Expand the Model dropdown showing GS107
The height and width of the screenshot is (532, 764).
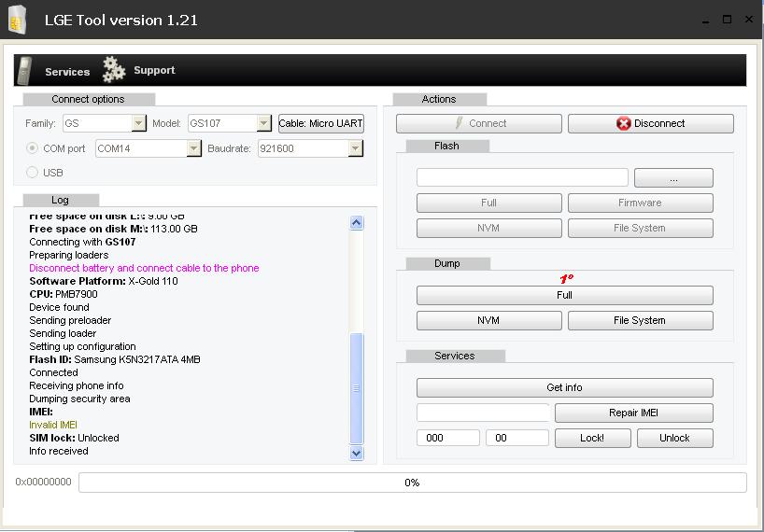[263, 123]
